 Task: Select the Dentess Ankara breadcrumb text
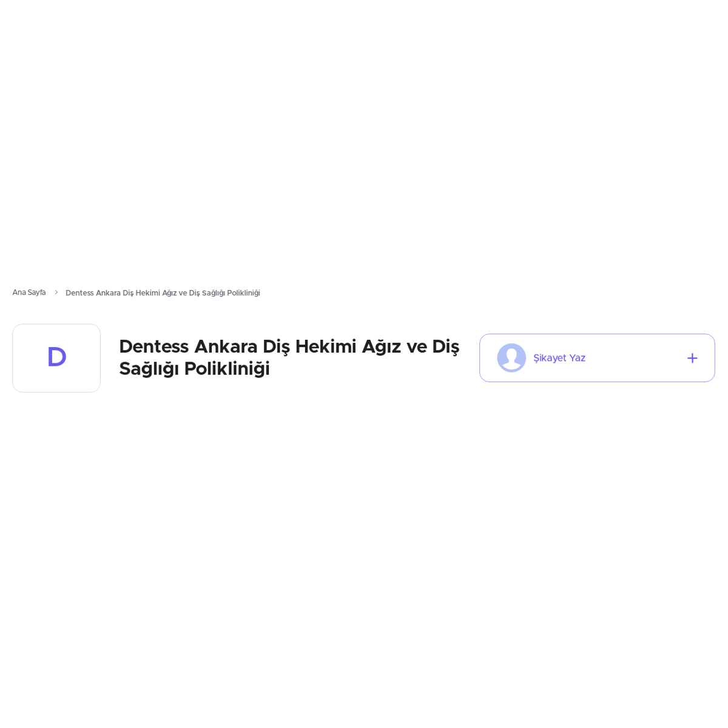pos(163,293)
